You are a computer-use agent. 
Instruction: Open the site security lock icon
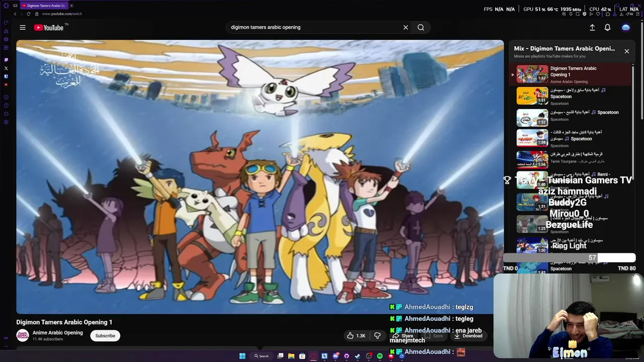(x=37, y=14)
